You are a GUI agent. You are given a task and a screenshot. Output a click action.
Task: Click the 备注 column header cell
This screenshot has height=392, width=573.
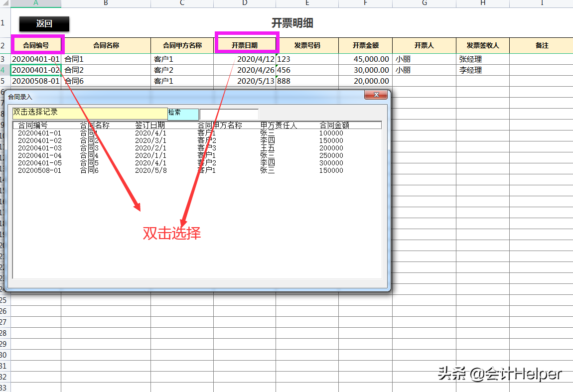[541, 45]
